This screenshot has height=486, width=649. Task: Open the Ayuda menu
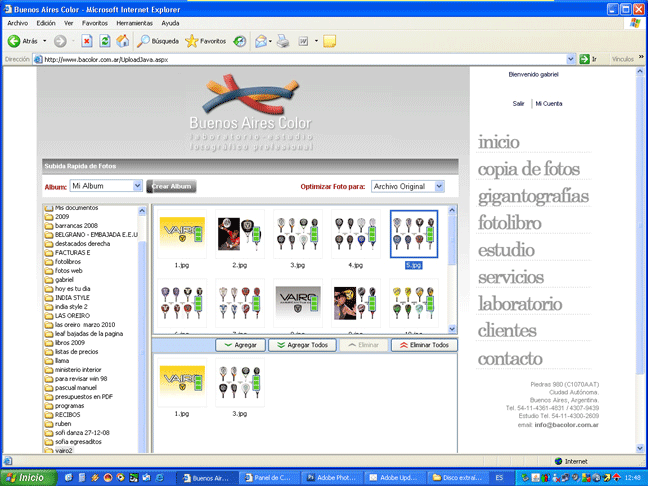170,23
